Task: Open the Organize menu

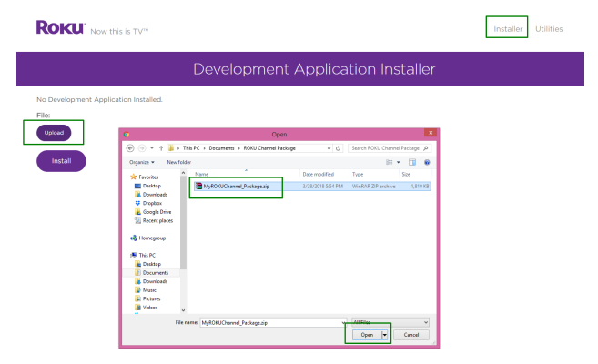Action: (142, 162)
